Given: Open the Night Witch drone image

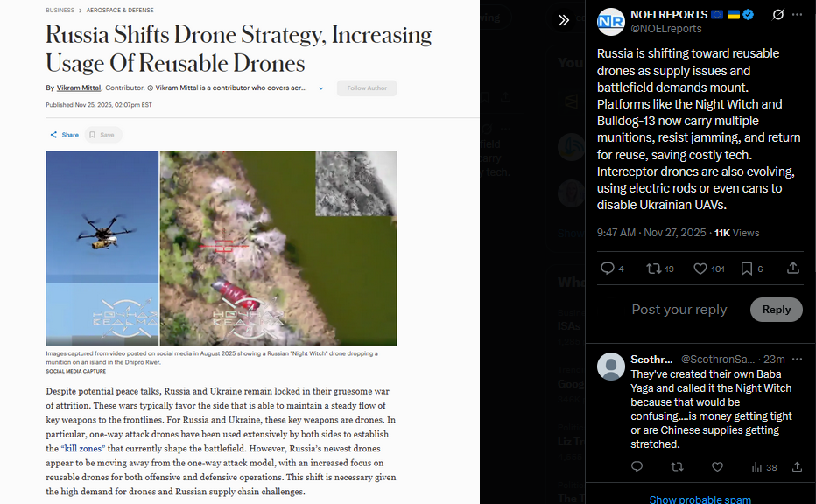Looking at the screenshot, I should point(222,248).
